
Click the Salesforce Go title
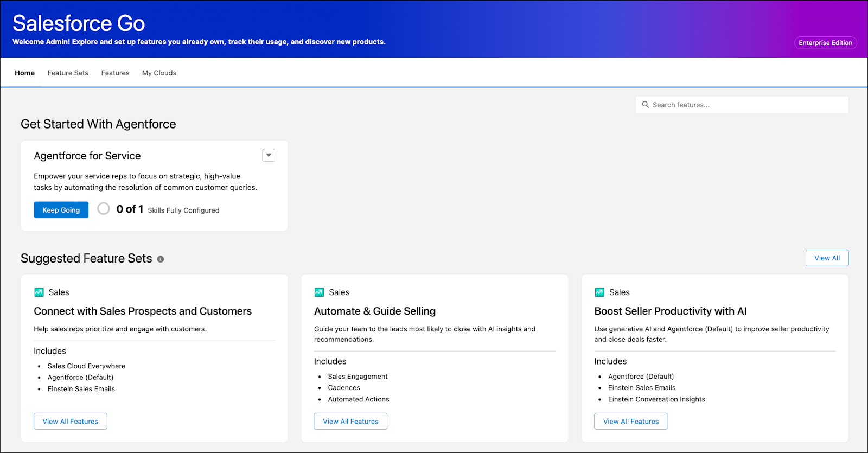pyautogui.click(x=79, y=23)
